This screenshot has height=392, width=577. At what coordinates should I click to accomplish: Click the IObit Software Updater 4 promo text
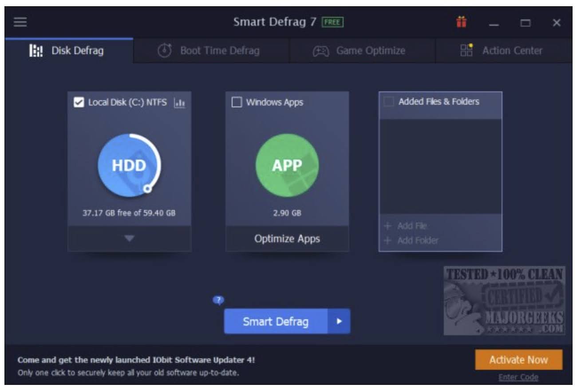136,360
